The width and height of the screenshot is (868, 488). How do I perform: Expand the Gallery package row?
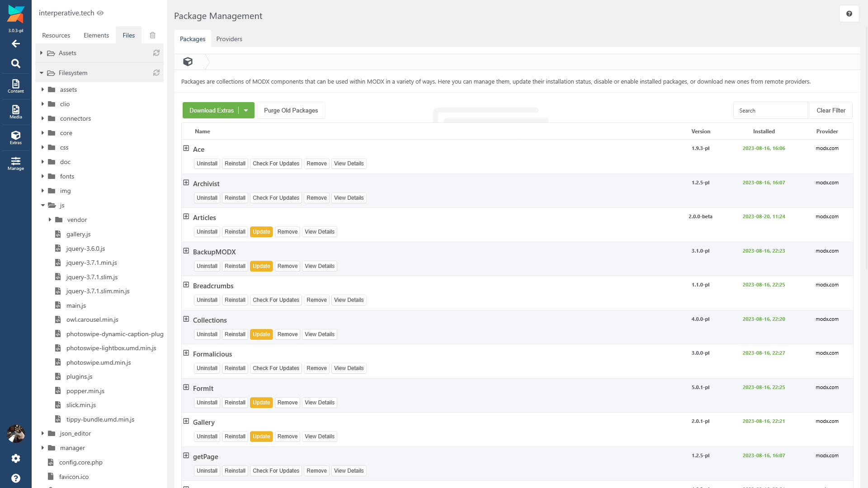click(x=186, y=421)
